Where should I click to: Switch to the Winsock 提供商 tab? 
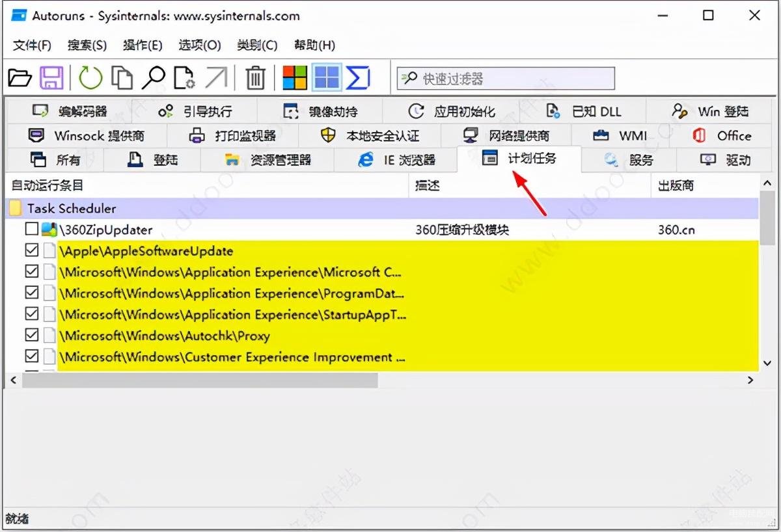(x=87, y=136)
